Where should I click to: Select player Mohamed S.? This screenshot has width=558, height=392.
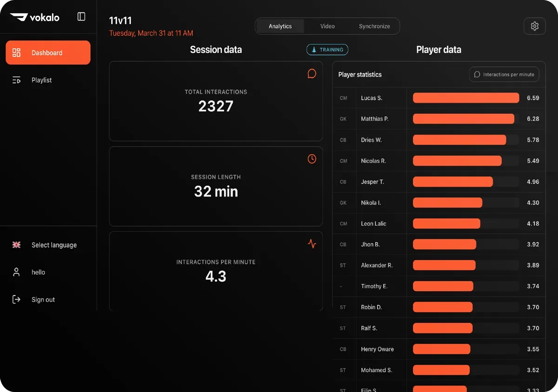pos(377,370)
